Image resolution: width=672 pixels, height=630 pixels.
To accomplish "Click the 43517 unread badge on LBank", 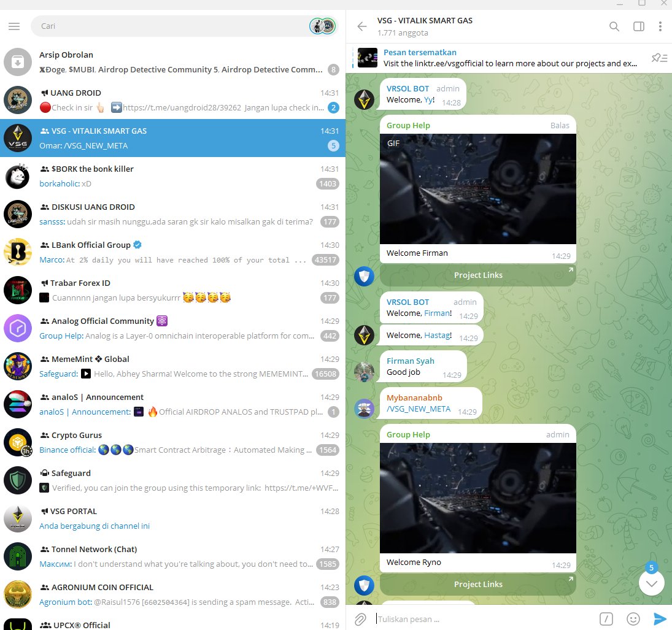I will coord(325,260).
